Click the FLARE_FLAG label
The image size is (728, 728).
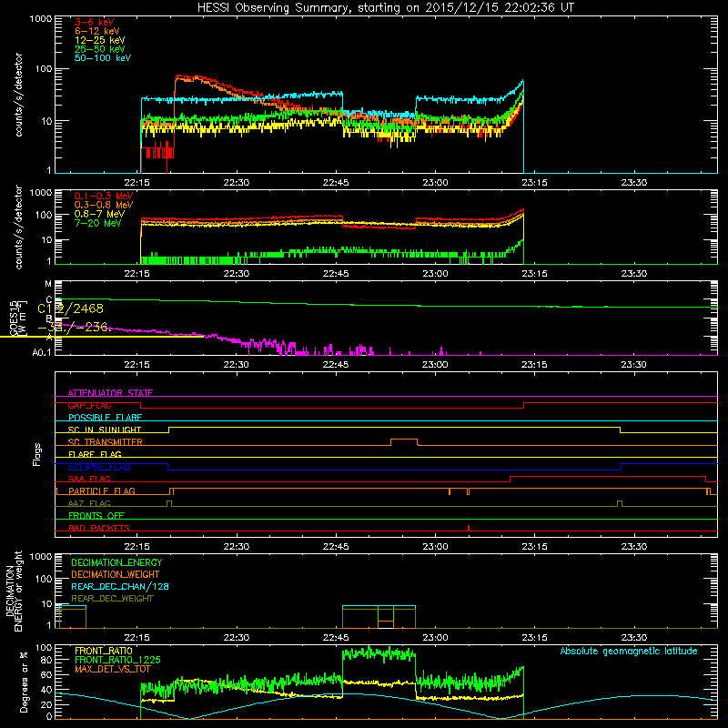coord(95,454)
